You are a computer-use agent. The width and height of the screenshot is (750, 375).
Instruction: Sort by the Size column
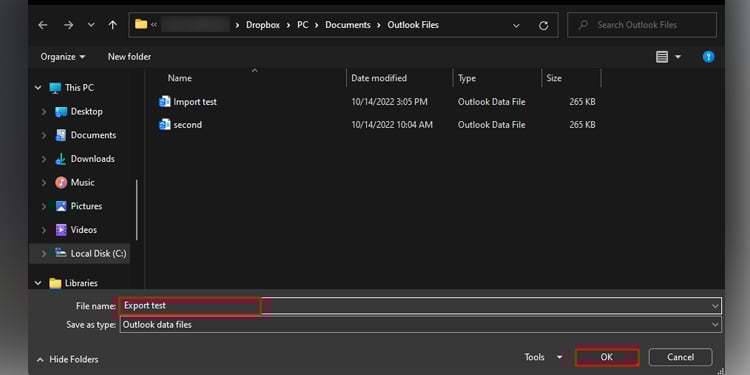554,78
